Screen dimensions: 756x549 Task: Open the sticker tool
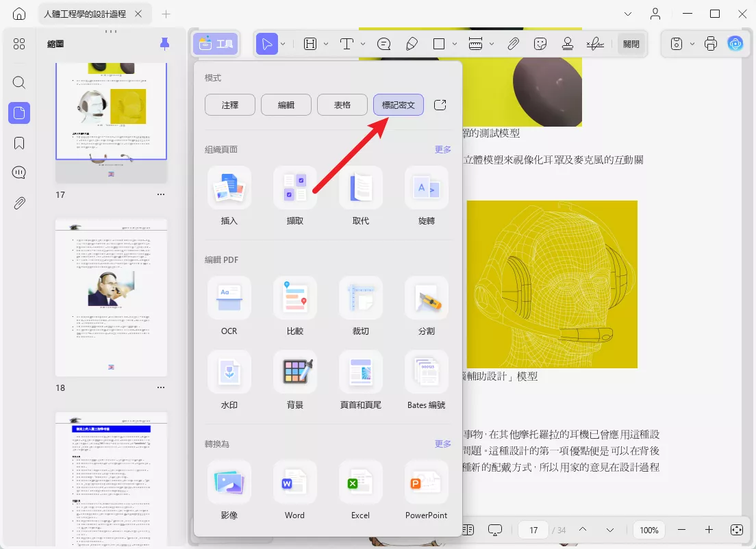540,44
